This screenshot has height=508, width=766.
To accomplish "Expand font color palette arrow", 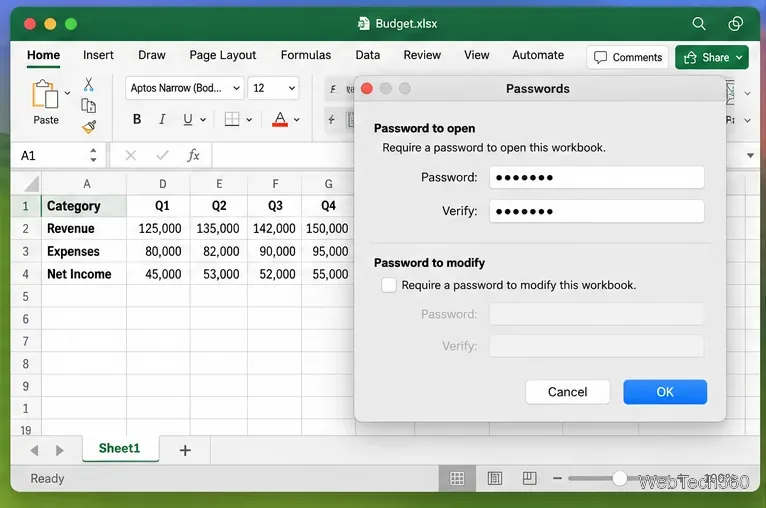I will coord(297,120).
